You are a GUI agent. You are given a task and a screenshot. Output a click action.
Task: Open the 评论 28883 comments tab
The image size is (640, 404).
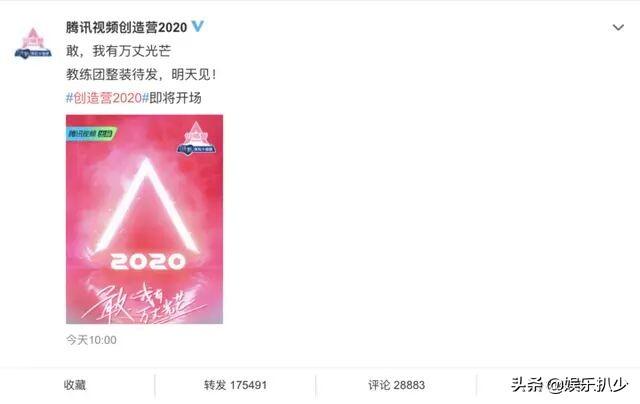(396, 385)
